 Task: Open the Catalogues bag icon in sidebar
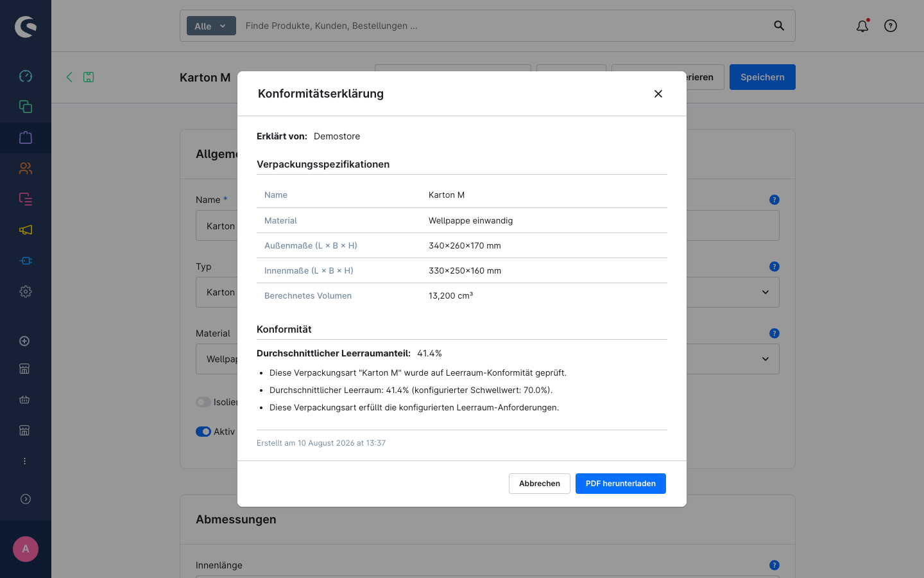(x=26, y=137)
